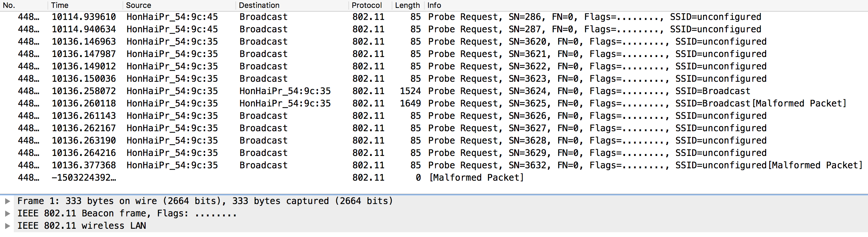Expand the Frame 1 details tree
Image resolution: width=868 pixels, height=237 pixels.
click(7, 201)
